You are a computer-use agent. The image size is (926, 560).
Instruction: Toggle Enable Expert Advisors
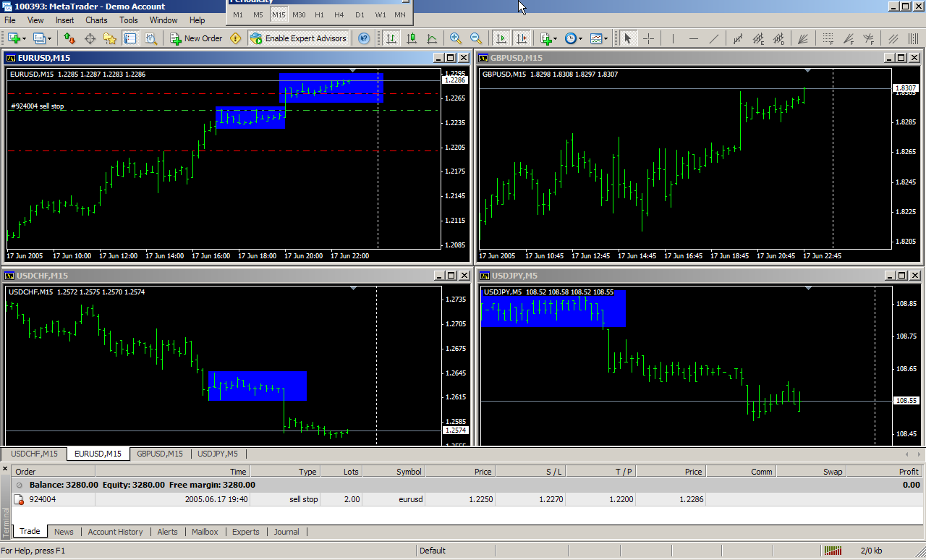pyautogui.click(x=299, y=38)
